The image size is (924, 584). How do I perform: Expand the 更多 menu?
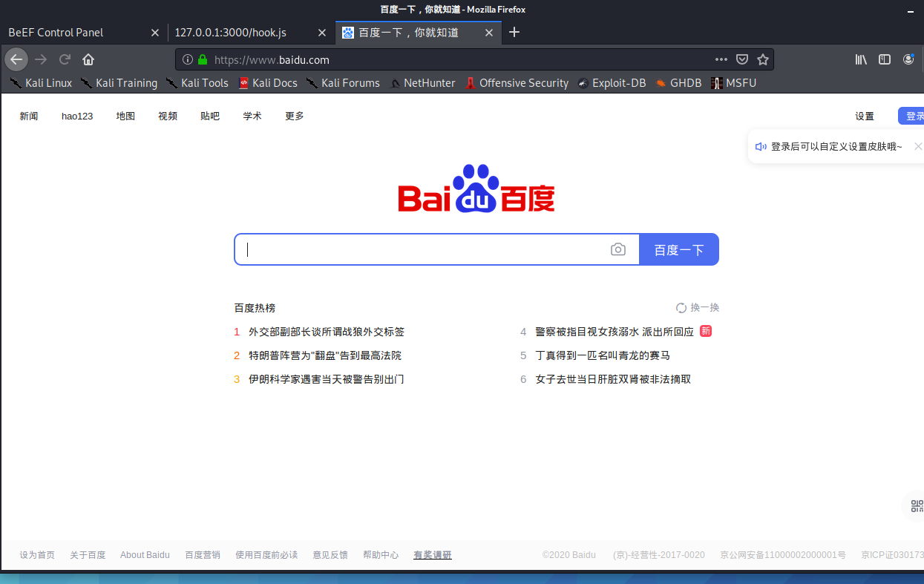295,117
